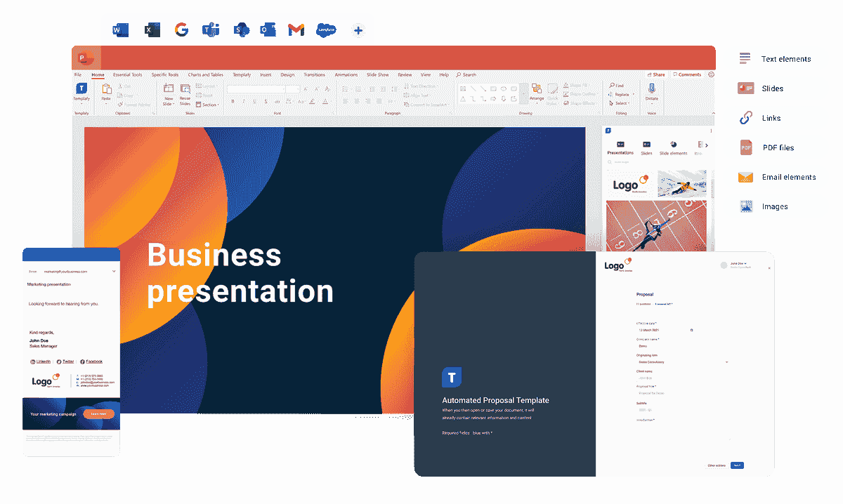Select Slide elements tab in Templafy pane
The width and height of the screenshot is (843, 504).
673,147
